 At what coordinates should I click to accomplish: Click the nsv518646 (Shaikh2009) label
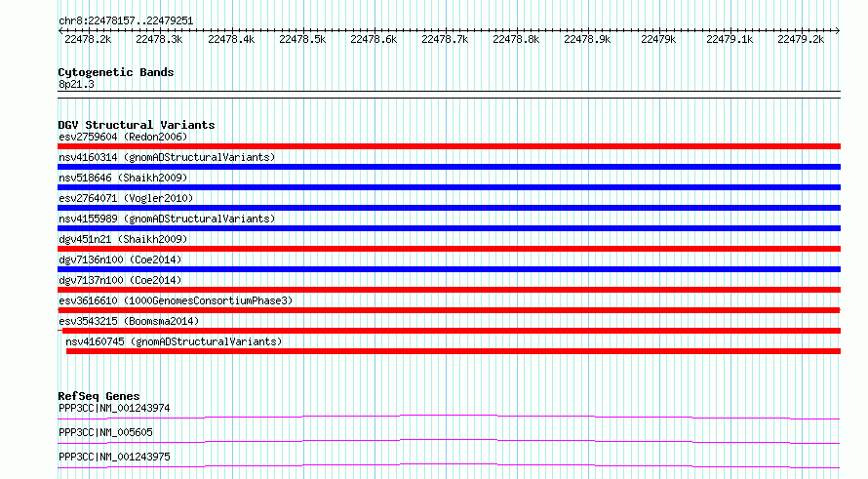(x=123, y=178)
